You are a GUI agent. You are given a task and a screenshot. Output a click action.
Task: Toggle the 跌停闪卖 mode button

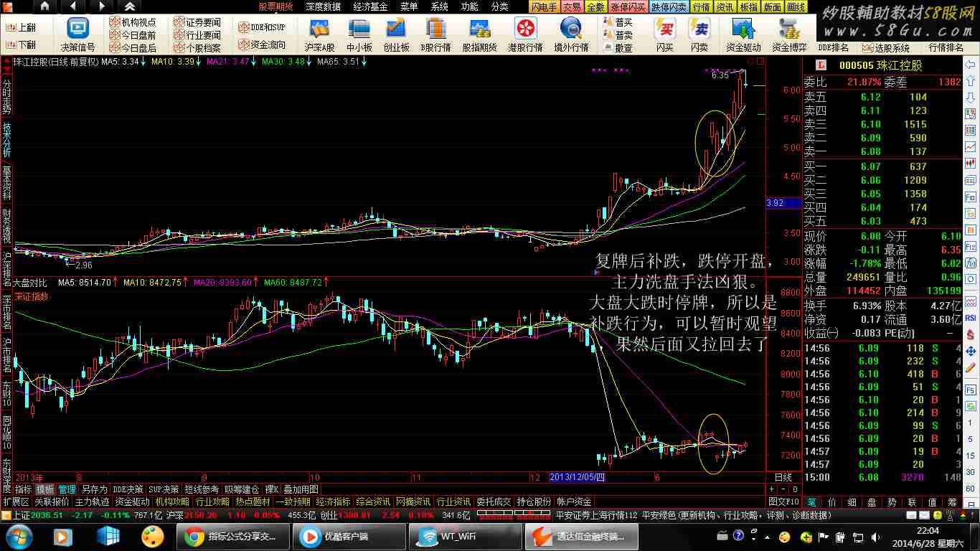669,6
